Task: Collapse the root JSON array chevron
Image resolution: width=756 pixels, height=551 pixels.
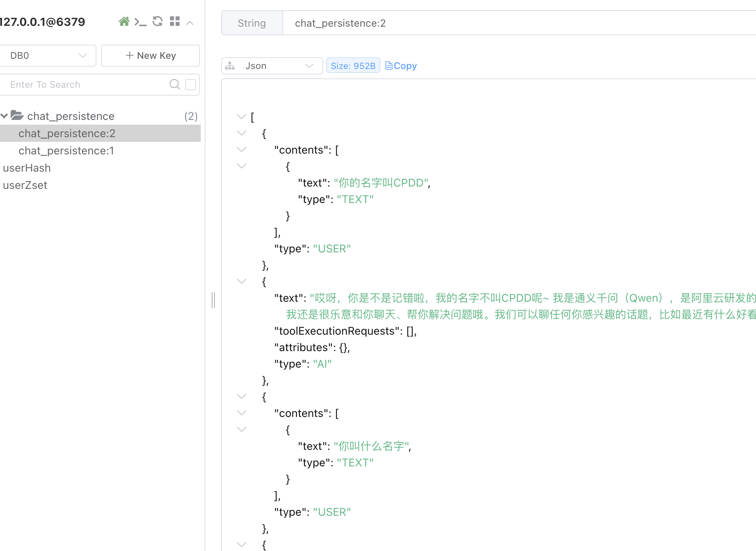Action: (x=242, y=116)
